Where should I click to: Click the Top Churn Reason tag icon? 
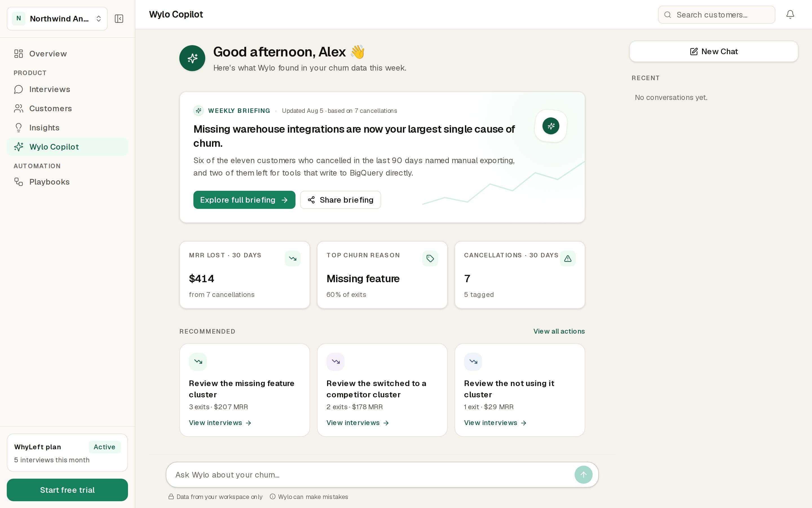(x=430, y=258)
